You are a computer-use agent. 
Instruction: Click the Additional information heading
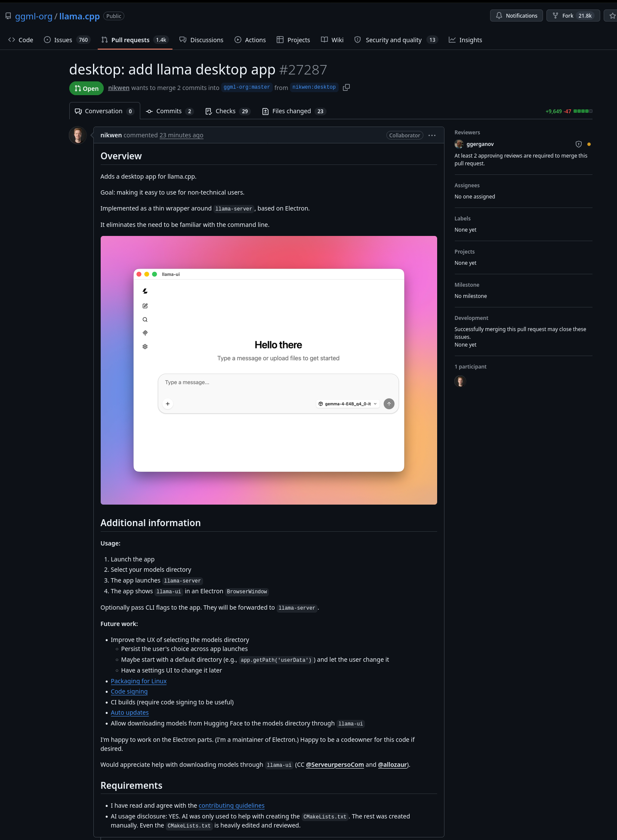(x=151, y=523)
